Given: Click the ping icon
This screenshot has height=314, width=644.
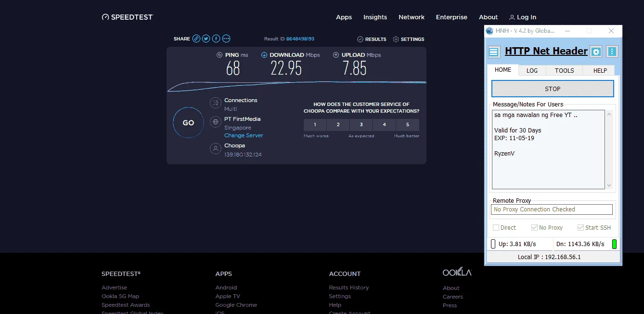Looking at the screenshot, I should [x=219, y=55].
